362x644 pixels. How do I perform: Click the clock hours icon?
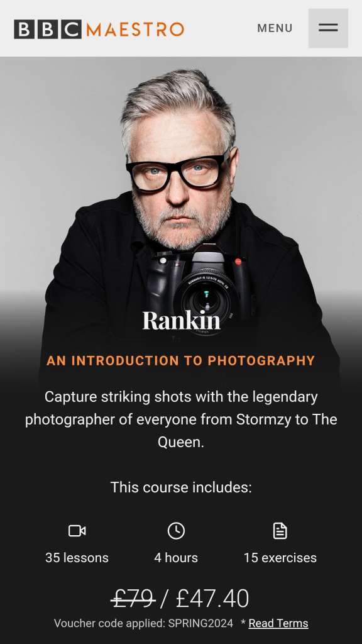[x=176, y=531]
